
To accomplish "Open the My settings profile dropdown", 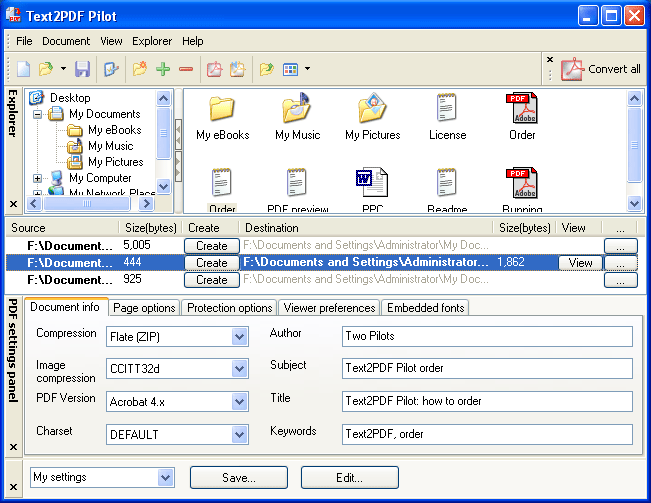I will pyautogui.click(x=165, y=478).
